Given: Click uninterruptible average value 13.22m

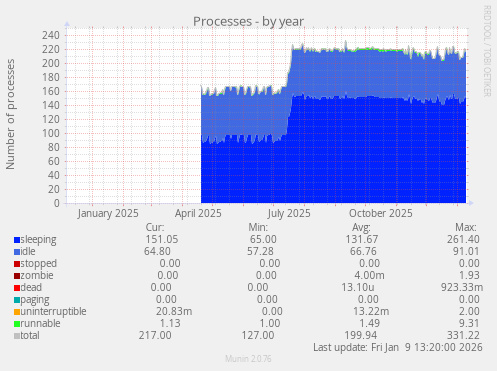Looking at the screenshot, I should click(x=371, y=311).
